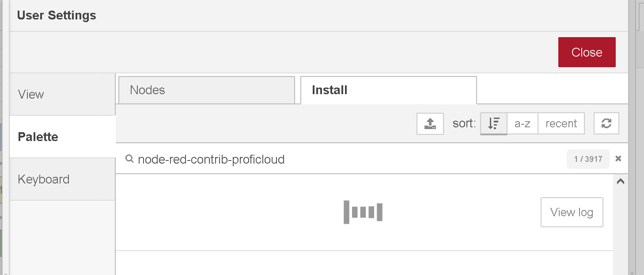Focus the node-red-contrib-proficloud search field
This screenshot has height=275, width=644.
click(x=349, y=159)
